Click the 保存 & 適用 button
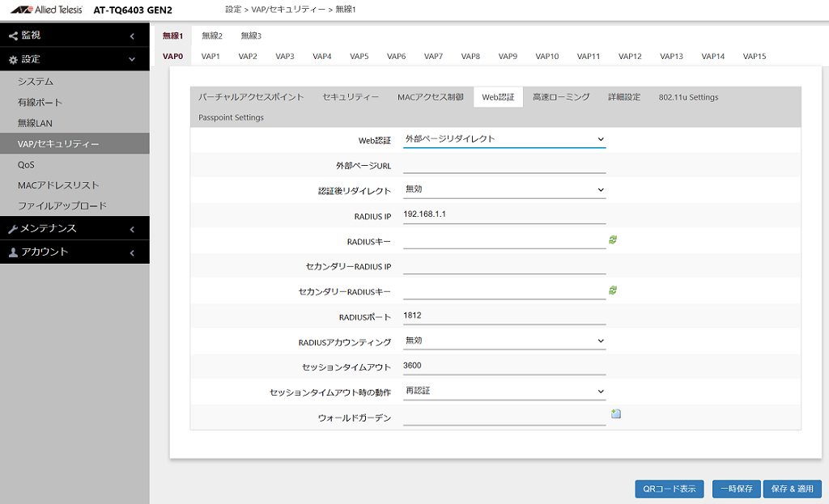 792,489
